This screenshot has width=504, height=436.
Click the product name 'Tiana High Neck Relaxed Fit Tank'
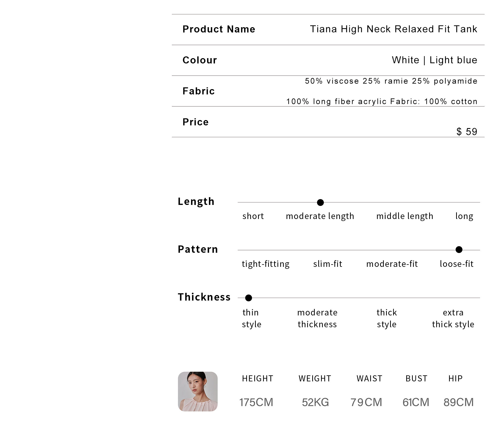point(394,29)
